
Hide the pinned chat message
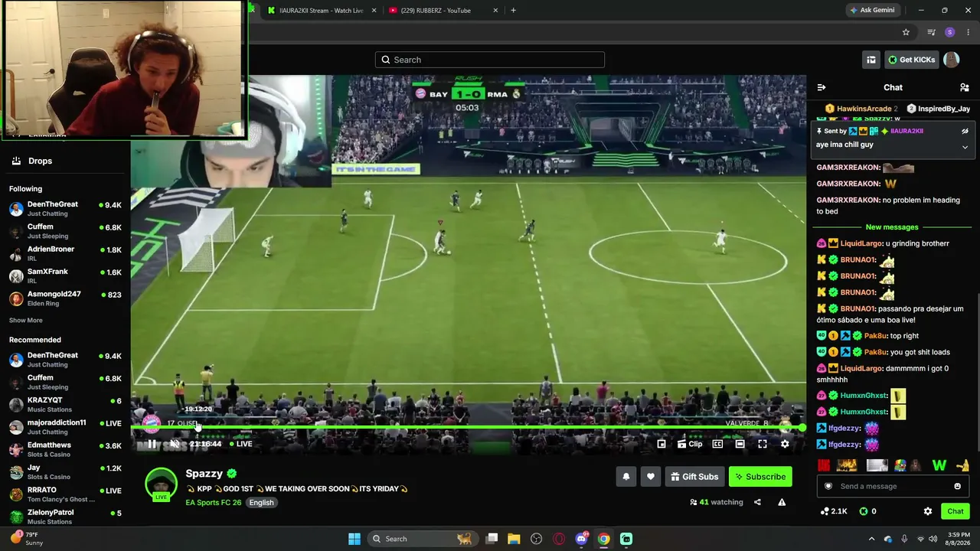(965, 131)
